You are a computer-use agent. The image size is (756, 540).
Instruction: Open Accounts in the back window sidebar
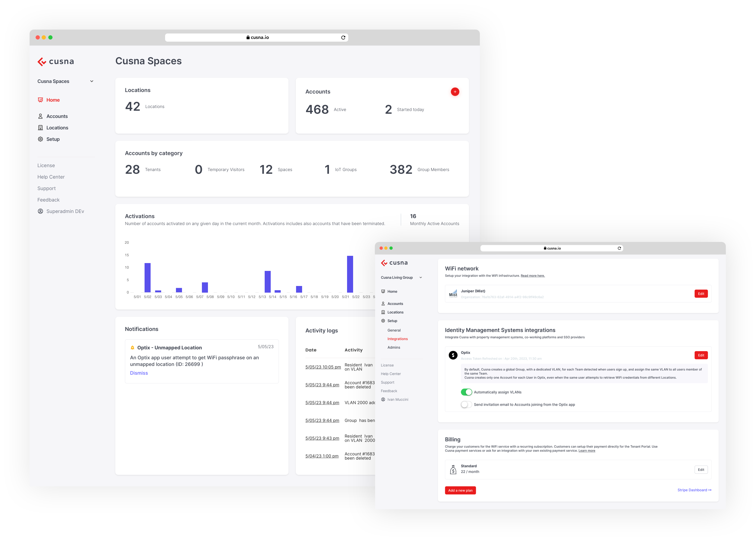click(57, 116)
